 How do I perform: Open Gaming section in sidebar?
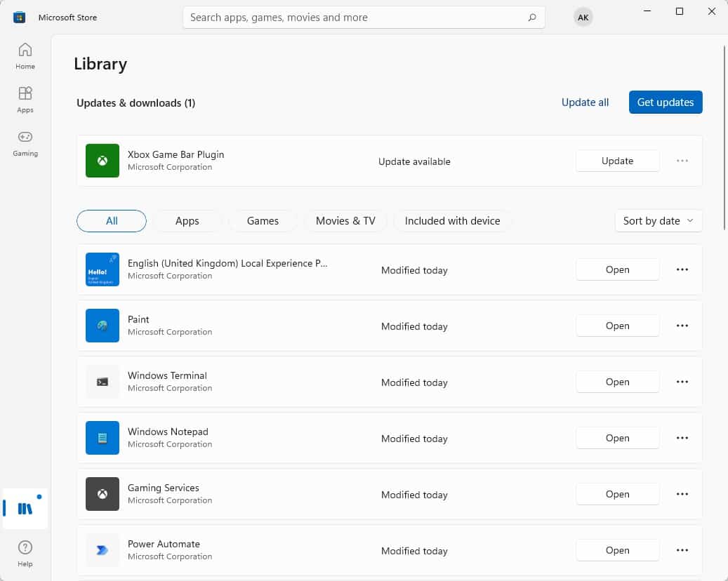(25, 143)
